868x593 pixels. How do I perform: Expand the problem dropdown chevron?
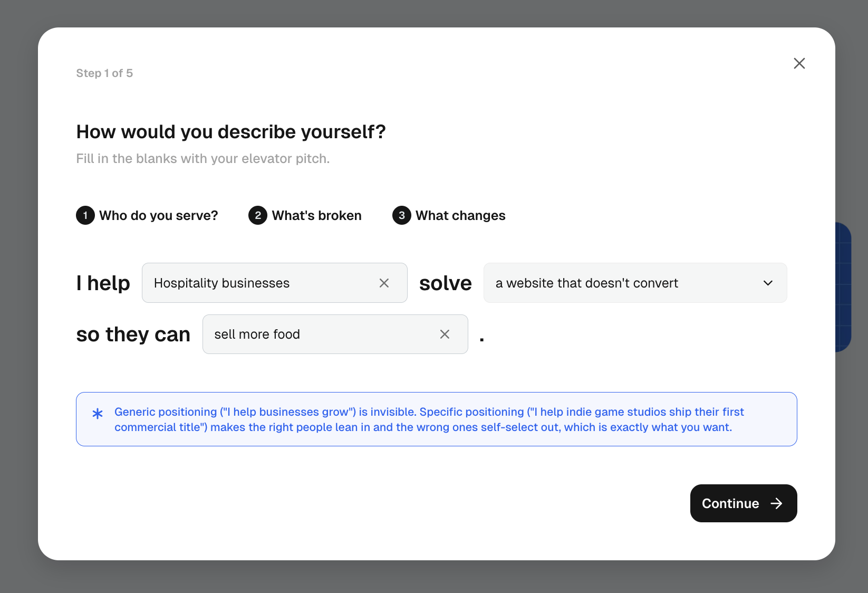coord(768,283)
